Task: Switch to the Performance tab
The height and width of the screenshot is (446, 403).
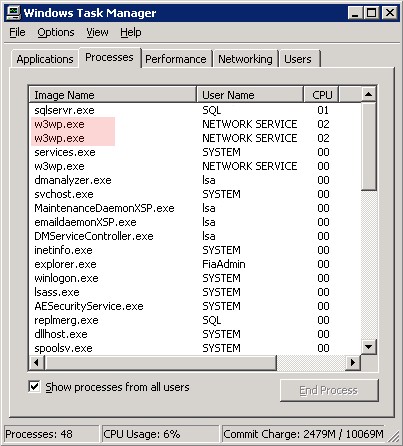Action: pyautogui.click(x=176, y=59)
